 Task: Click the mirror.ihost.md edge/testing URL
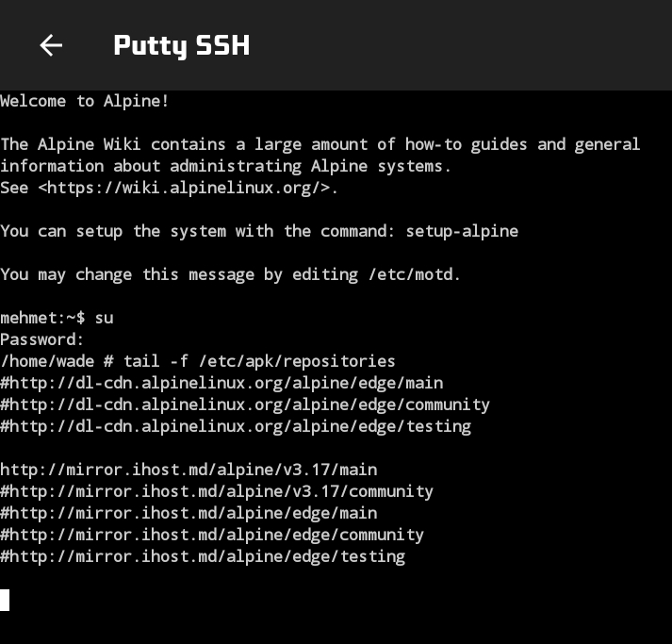pos(203,556)
